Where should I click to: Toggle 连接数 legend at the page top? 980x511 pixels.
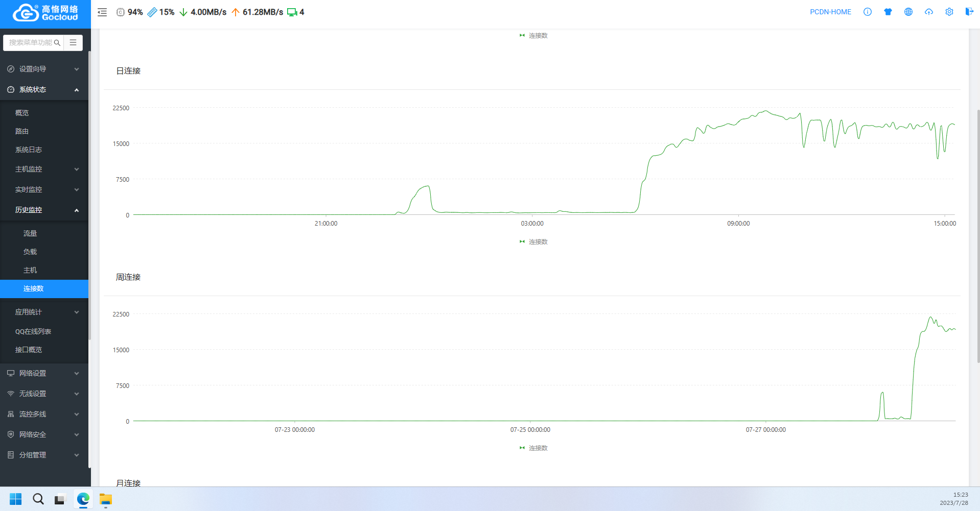pos(533,36)
